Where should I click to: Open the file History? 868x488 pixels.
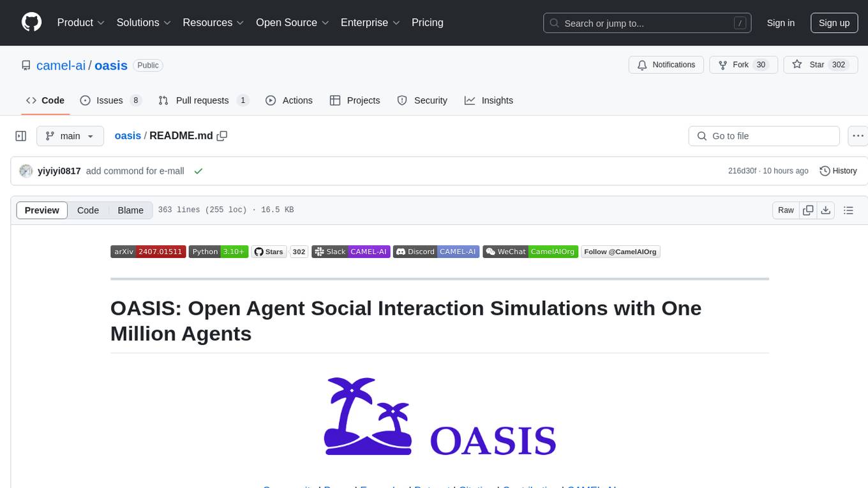point(838,171)
